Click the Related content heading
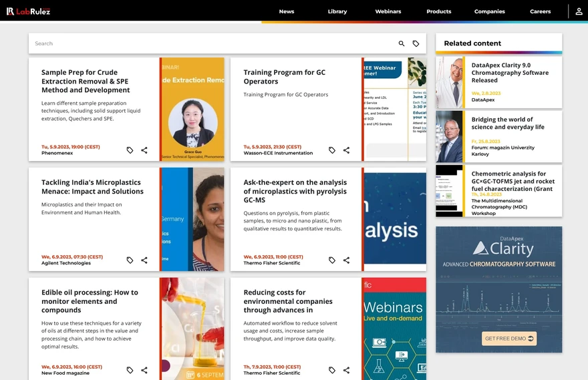The image size is (588, 380). 472,43
